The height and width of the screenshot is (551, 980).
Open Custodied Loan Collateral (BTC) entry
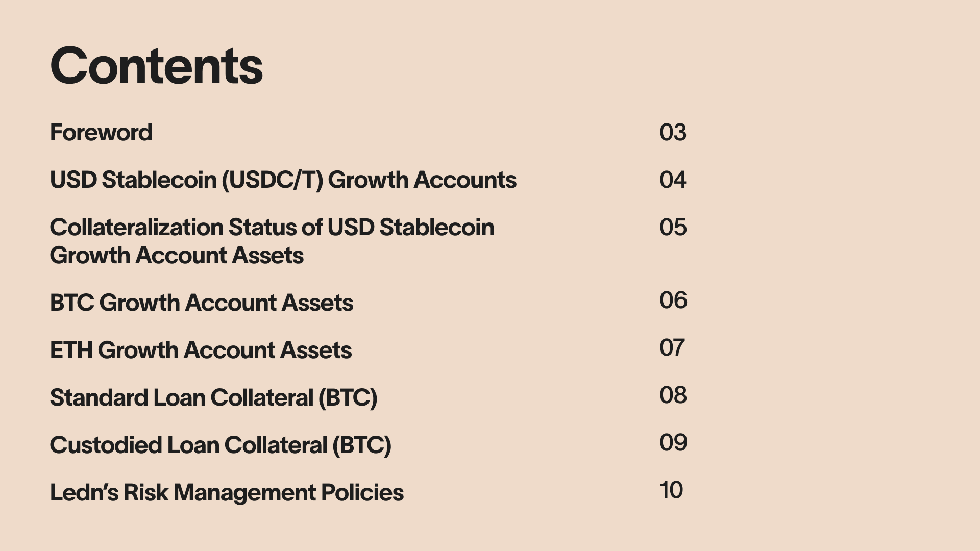coord(220,445)
